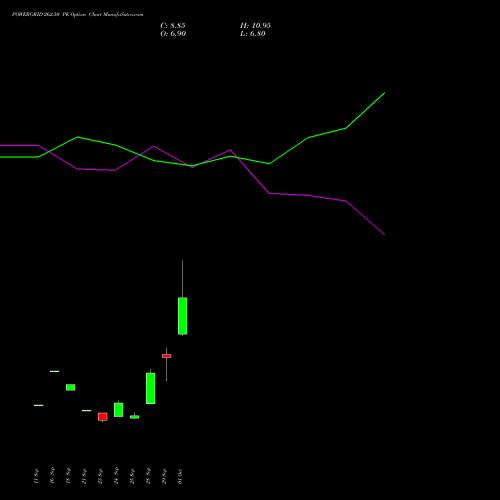500x500 pixels.
Task: Click the close price C: 8.85
Action: coord(173,26)
